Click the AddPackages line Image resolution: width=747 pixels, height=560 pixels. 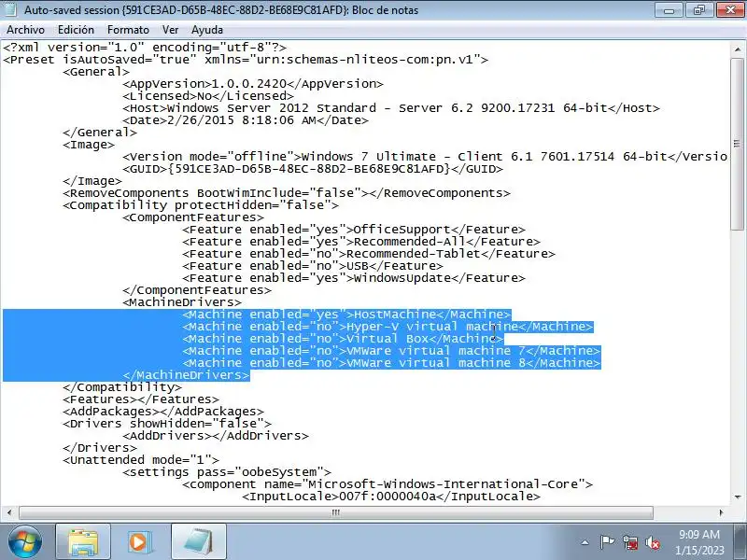pos(163,412)
